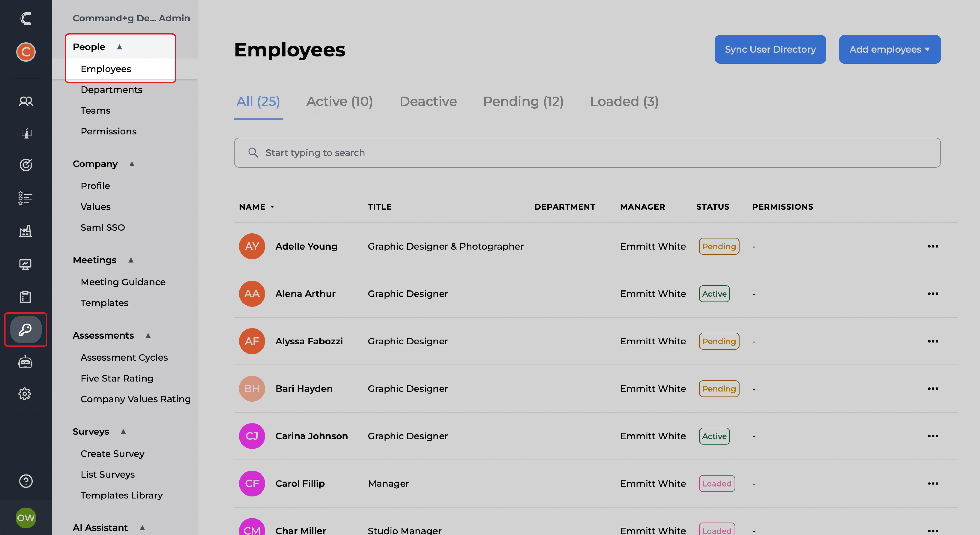Open the AI Assistant robot icon
The height and width of the screenshot is (535, 980).
25,362
